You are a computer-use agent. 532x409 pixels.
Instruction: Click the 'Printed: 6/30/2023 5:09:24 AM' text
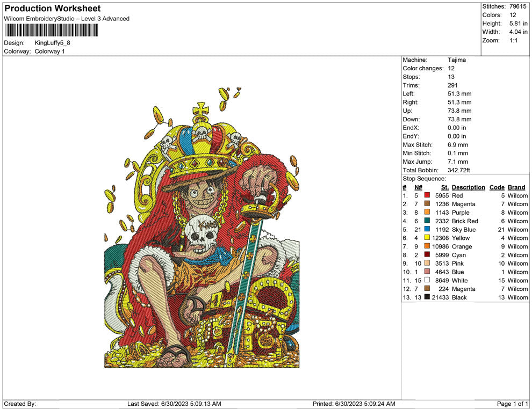pos(354,404)
